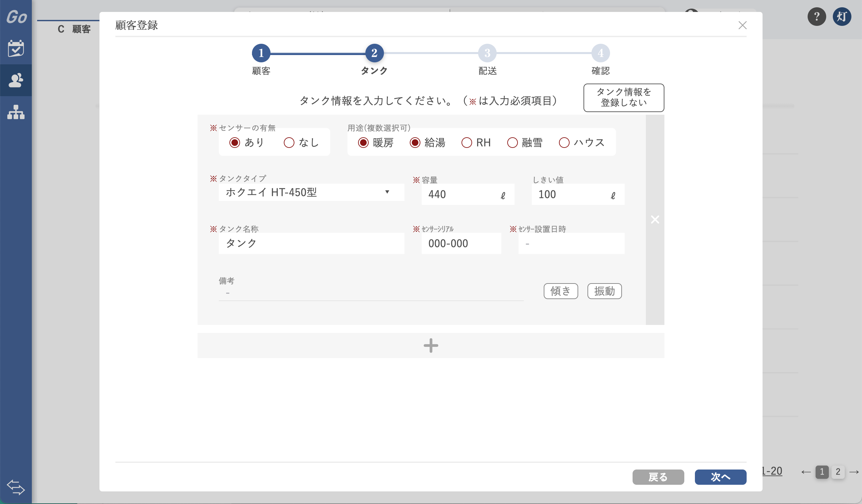Go to step 4 確認
Image resolution: width=862 pixels, height=504 pixels.
pos(601,53)
